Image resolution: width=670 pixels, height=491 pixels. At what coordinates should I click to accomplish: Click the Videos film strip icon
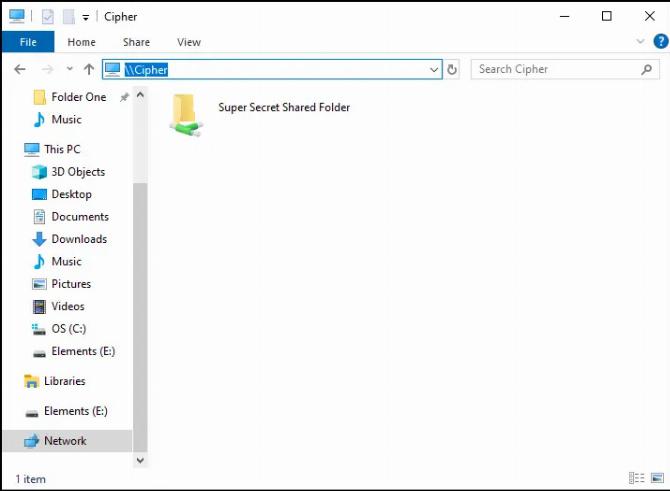click(x=39, y=306)
